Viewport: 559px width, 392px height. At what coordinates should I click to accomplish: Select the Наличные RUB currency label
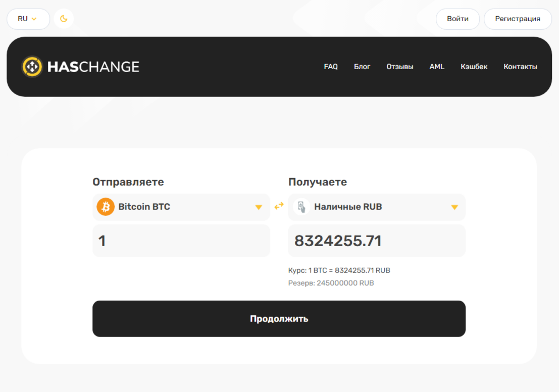pyautogui.click(x=348, y=207)
